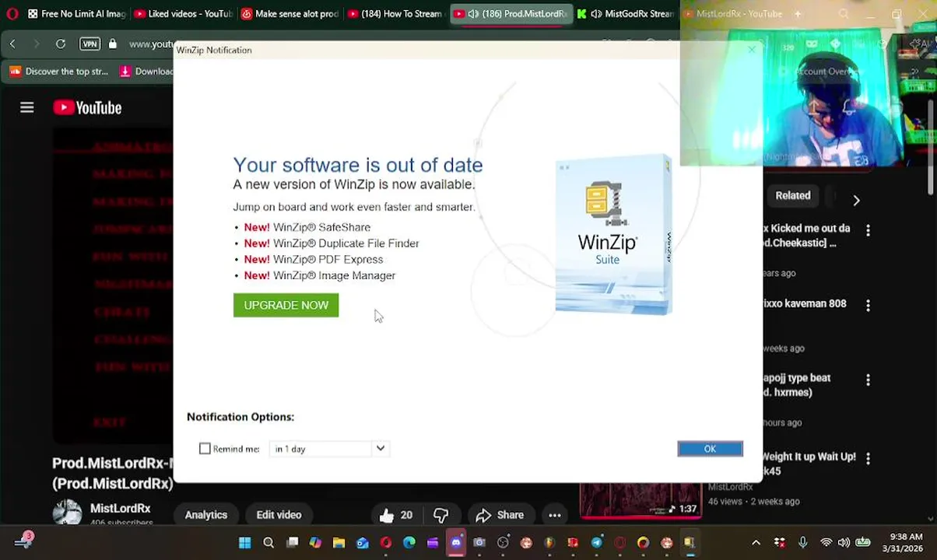Click OK in the WinZip notification
Viewport: 937px width, 560px height.
pyautogui.click(x=710, y=449)
